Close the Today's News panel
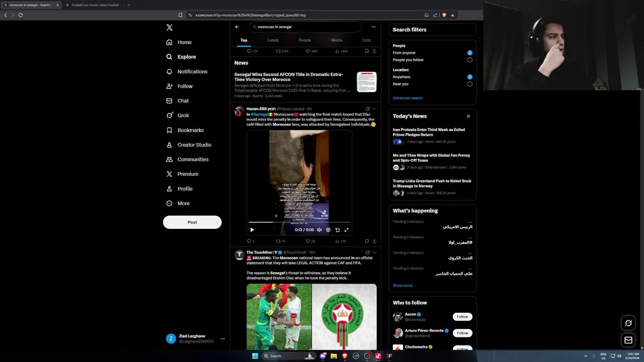Screen dimensions: 644x362 pos(468,116)
